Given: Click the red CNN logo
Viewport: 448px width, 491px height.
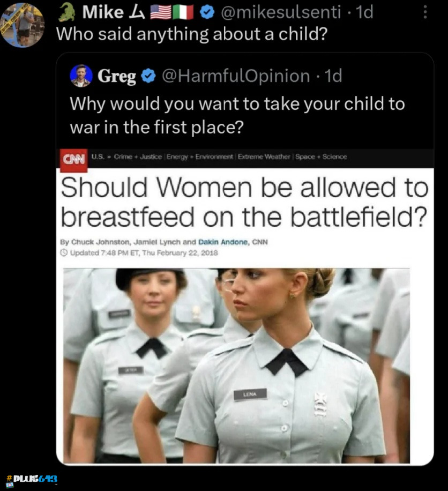Looking at the screenshot, I should click(x=73, y=160).
